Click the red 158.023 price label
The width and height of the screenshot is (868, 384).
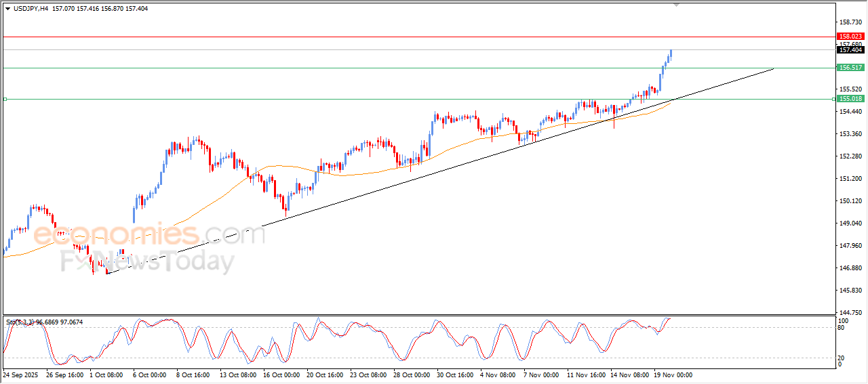(850, 37)
